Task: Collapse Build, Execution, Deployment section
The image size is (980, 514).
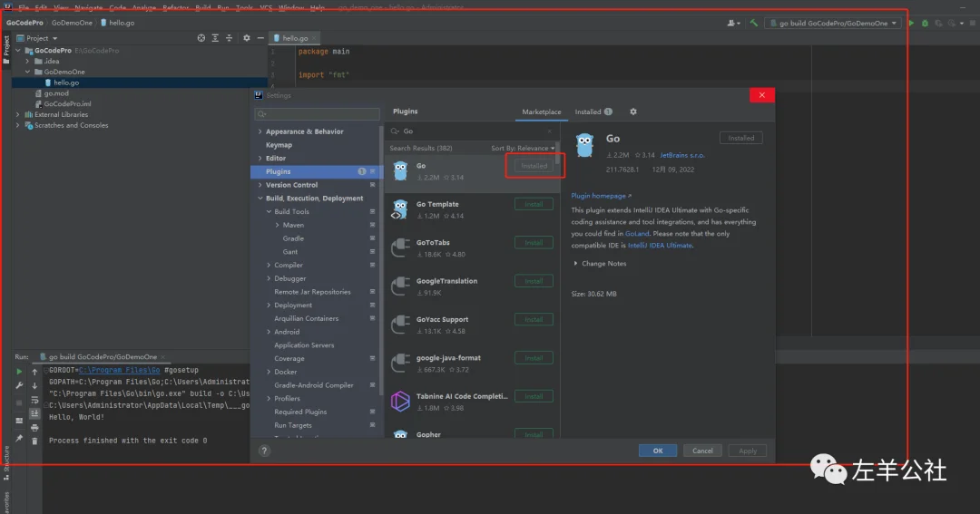Action: pyautogui.click(x=260, y=199)
